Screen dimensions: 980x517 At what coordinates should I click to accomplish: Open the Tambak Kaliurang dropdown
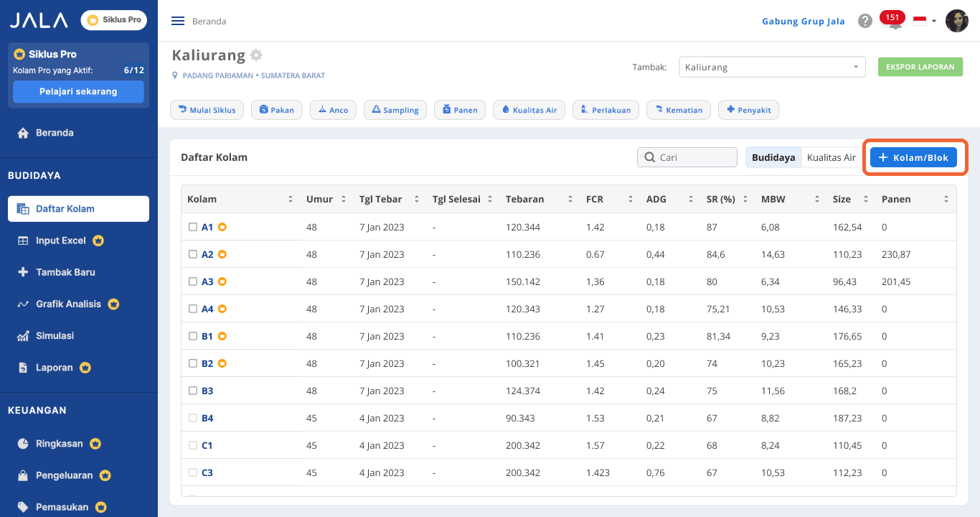click(772, 67)
